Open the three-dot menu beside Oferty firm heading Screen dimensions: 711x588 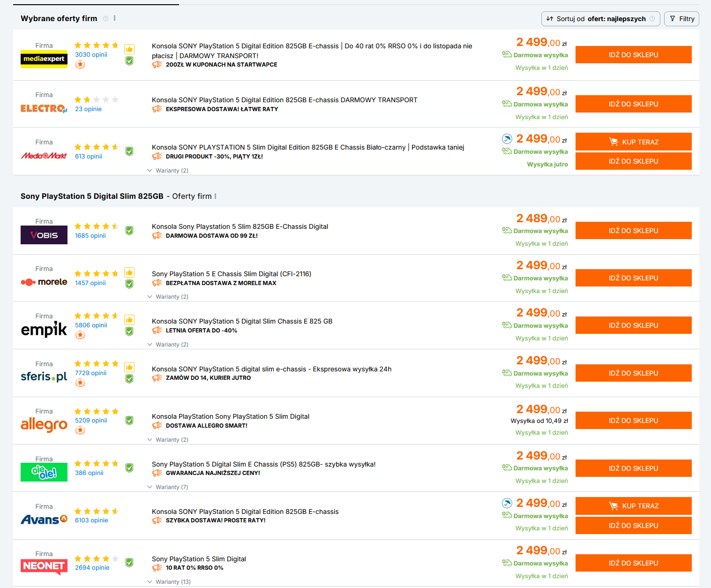(x=215, y=196)
